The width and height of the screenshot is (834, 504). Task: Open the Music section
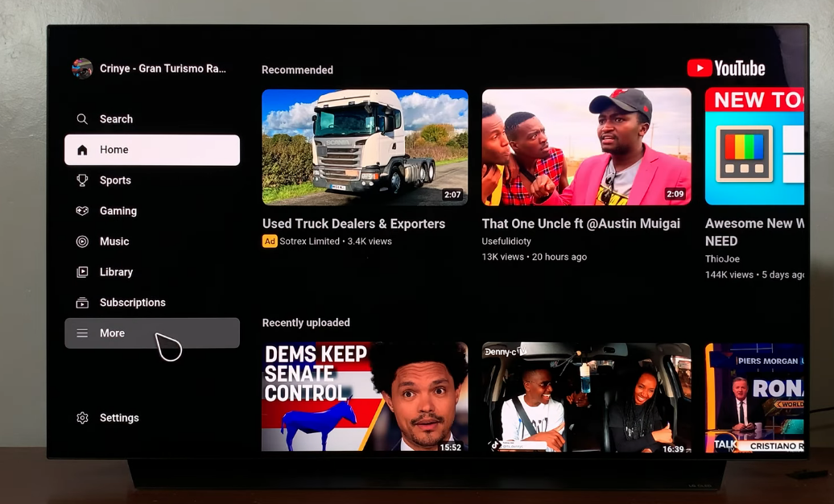[152, 242]
